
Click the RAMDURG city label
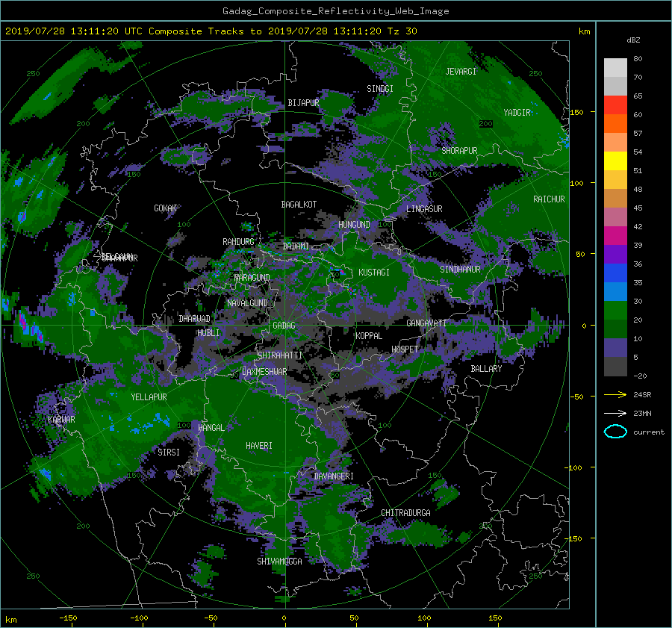(238, 242)
